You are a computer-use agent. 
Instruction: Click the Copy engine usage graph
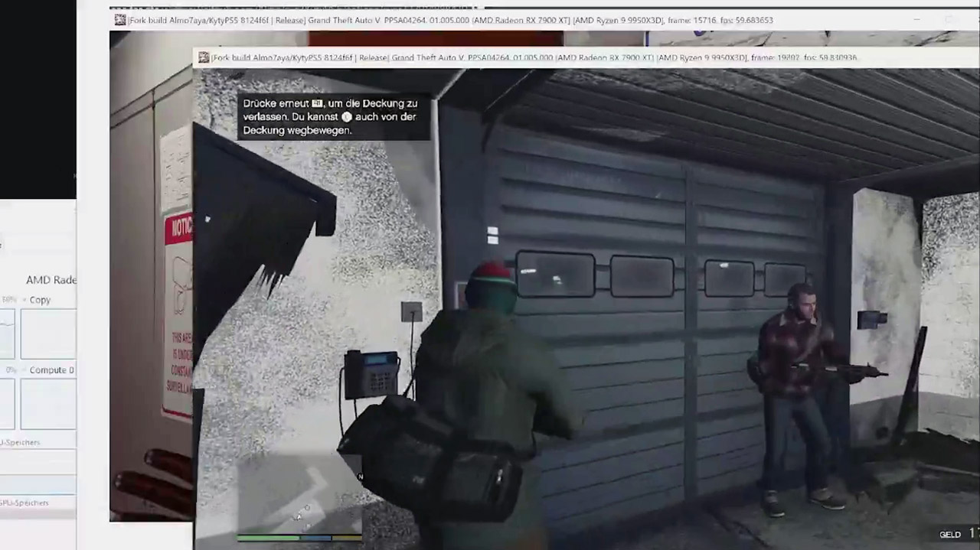click(x=47, y=334)
